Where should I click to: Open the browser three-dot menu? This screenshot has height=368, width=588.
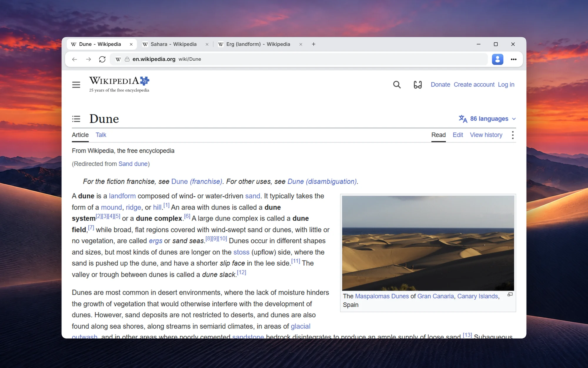click(x=514, y=59)
